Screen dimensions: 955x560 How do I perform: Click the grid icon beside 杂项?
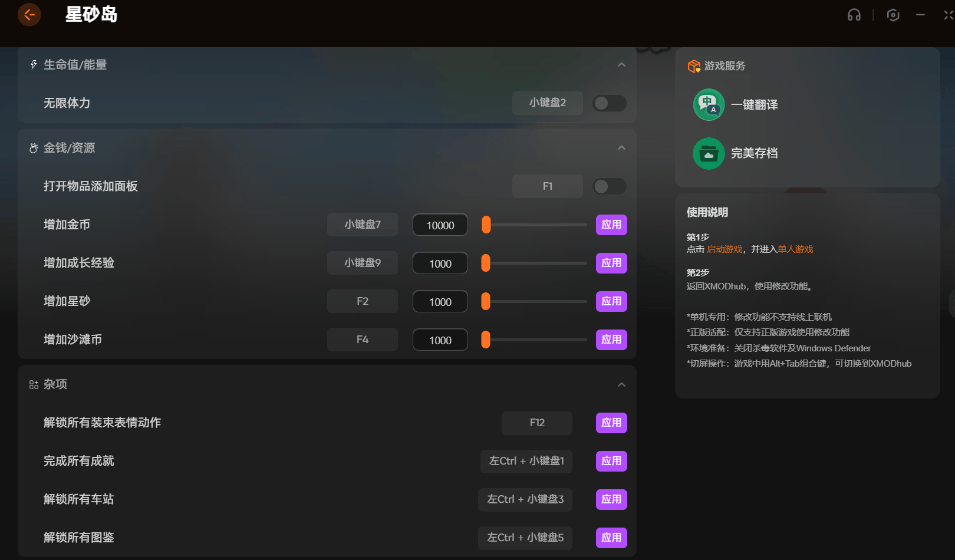click(x=34, y=385)
